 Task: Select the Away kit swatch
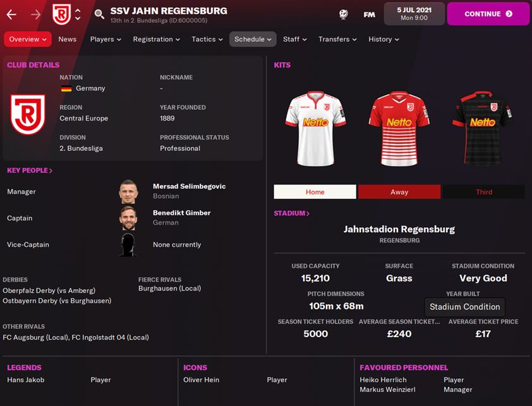[399, 192]
